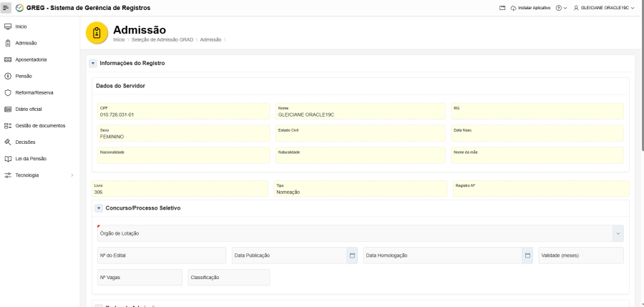Image resolution: width=644 pixels, height=307 pixels.
Task: Click the Aposentadoria sidebar icon
Action: 8,59
